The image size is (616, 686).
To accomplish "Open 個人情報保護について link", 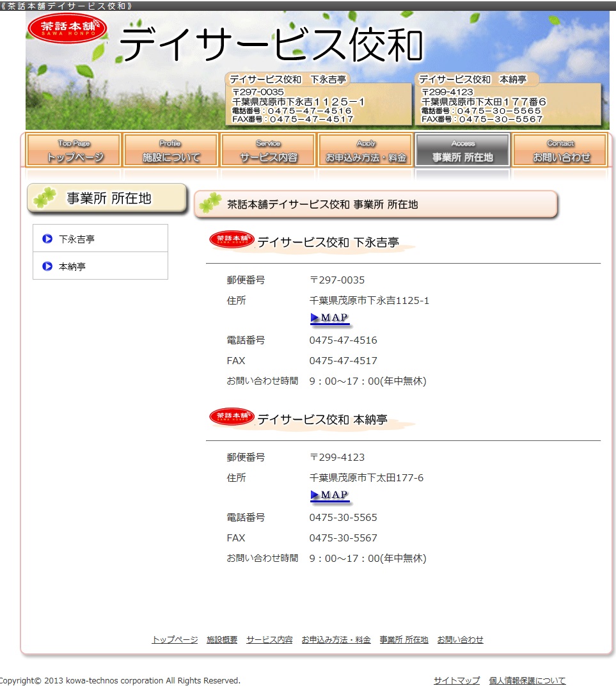I will [x=527, y=680].
